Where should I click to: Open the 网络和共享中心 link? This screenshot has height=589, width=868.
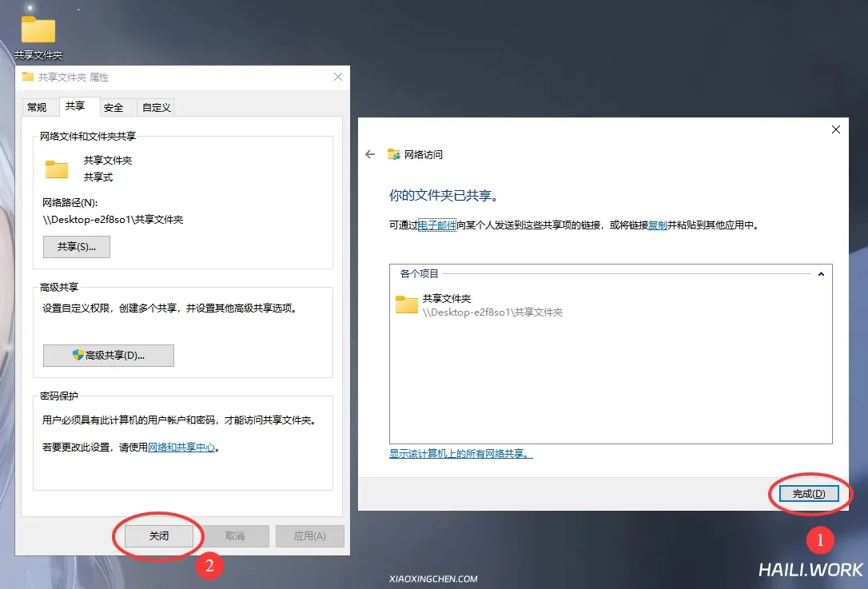[x=181, y=448]
